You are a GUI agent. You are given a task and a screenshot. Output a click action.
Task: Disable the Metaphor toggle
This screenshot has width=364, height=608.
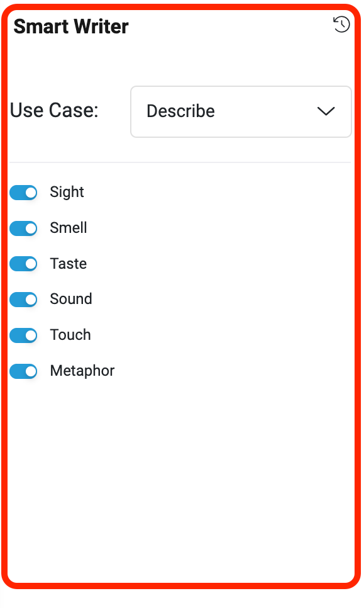tap(23, 371)
